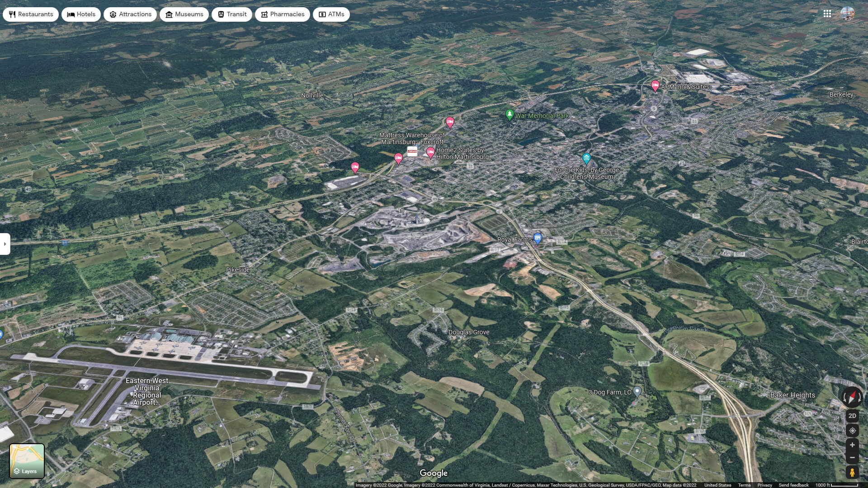Show Pharmacies on the map
This screenshot has width=868, height=488.
(x=283, y=14)
